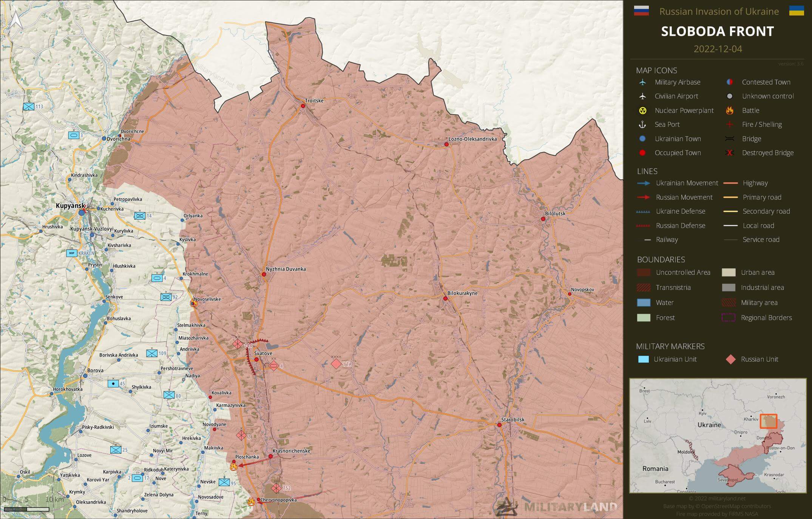Select Ukrainian unit marker 14 near Kucherivka
Screen dimensions: 812x519
(140, 216)
